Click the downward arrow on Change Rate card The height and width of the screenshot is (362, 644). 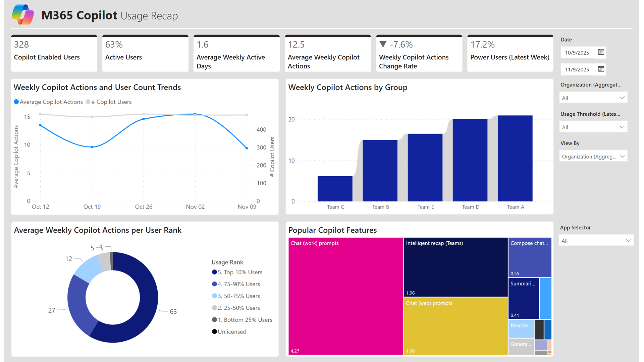point(383,44)
